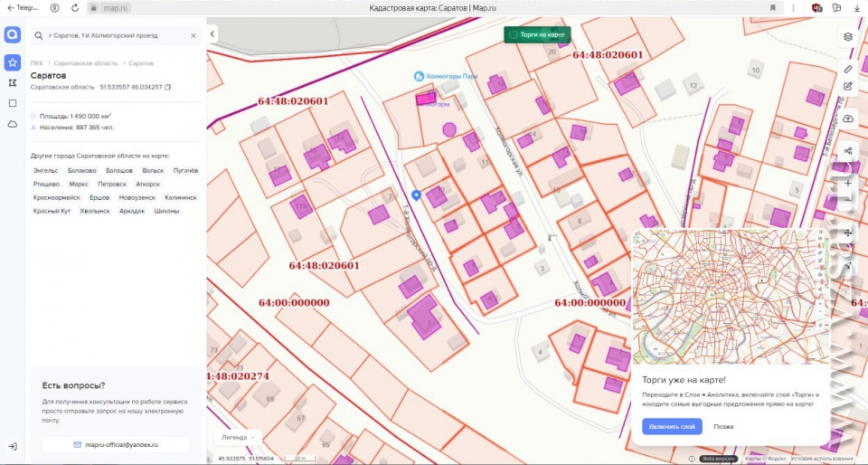Enable the 'Торги на карте' checkbox
This screenshot has height=465, width=868.
514,35
